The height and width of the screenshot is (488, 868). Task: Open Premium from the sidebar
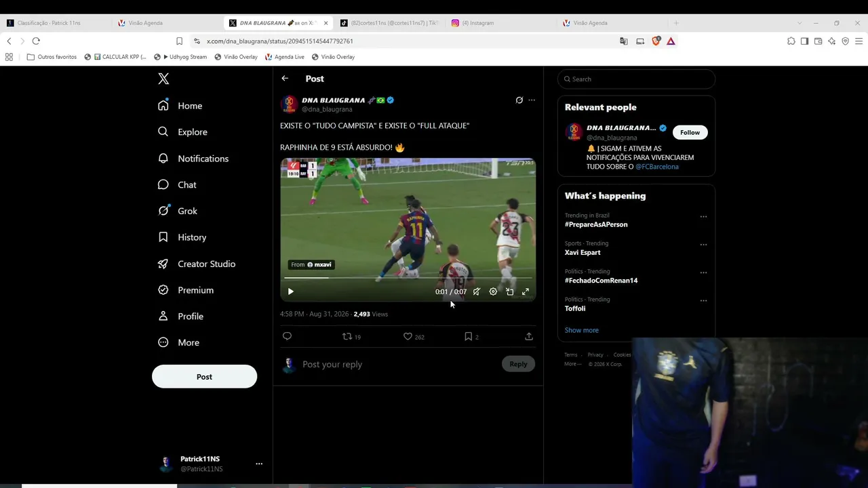(186, 290)
